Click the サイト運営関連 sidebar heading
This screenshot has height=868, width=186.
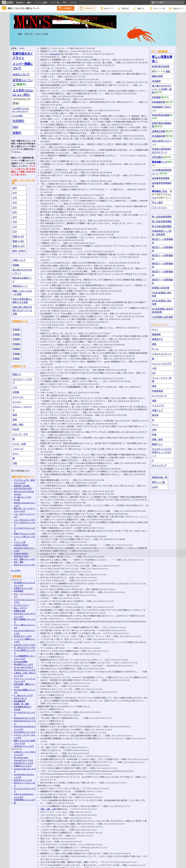pyautogui.click(x=160, y=52)
